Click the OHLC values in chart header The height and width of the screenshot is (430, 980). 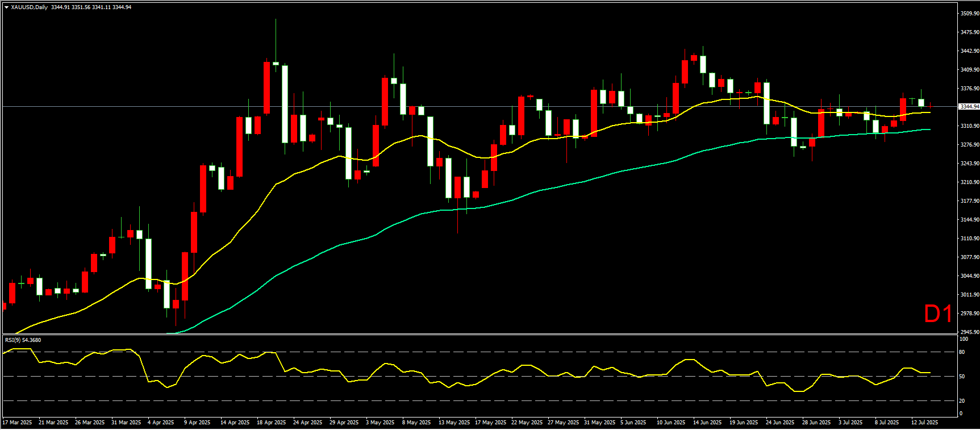91,7
